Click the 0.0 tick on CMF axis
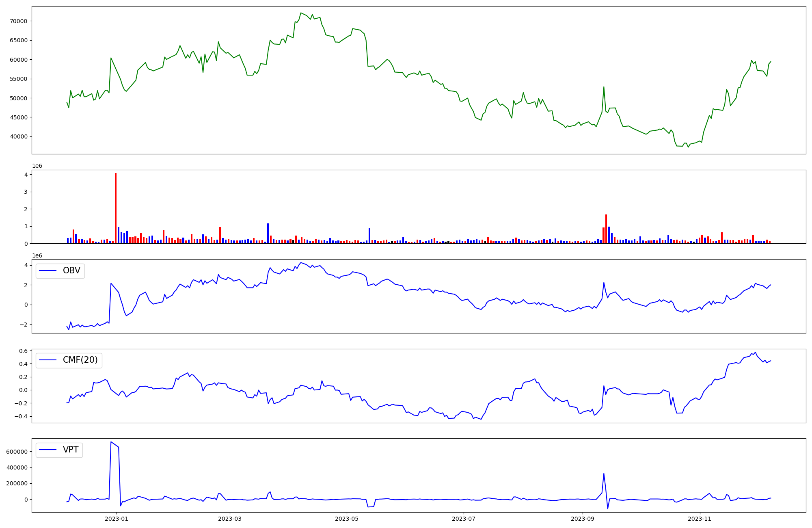The image size is (812, 528). pos(23,390)
